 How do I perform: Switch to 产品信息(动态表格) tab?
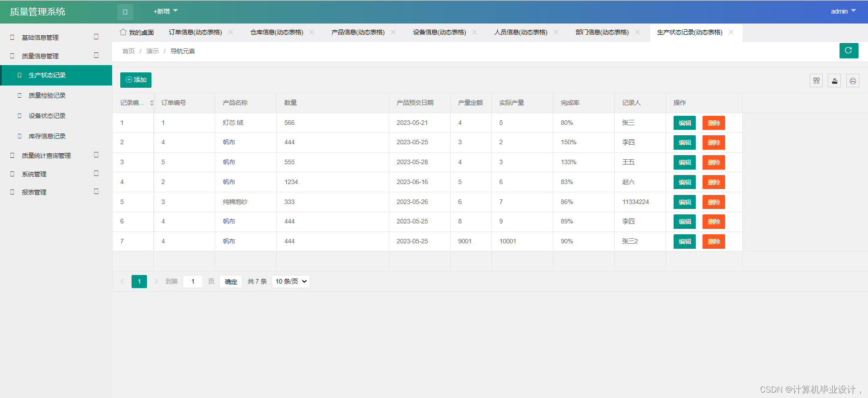pos(358,32)
